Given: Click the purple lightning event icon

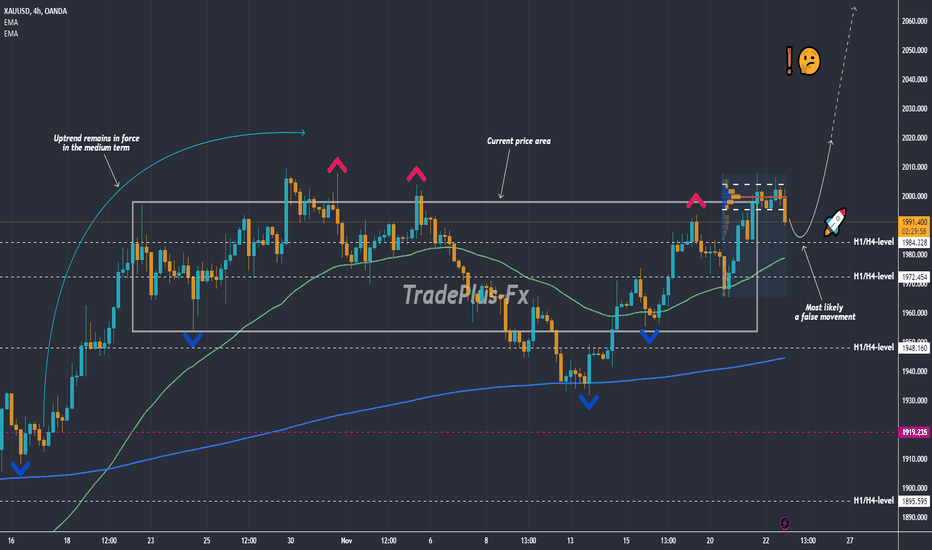Looking at the screenshot, I should point(785,523).
